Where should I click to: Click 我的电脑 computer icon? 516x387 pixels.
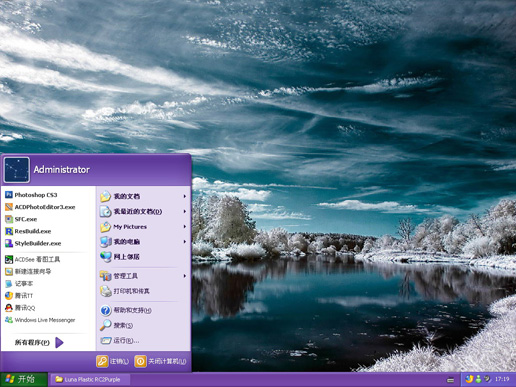(105, 242)
